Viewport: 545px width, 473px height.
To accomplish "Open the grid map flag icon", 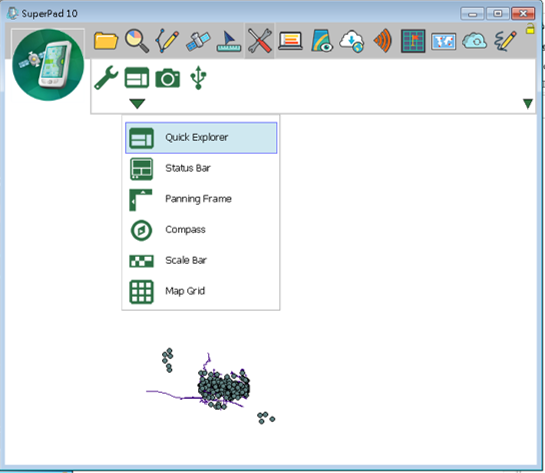I will 413,41.
